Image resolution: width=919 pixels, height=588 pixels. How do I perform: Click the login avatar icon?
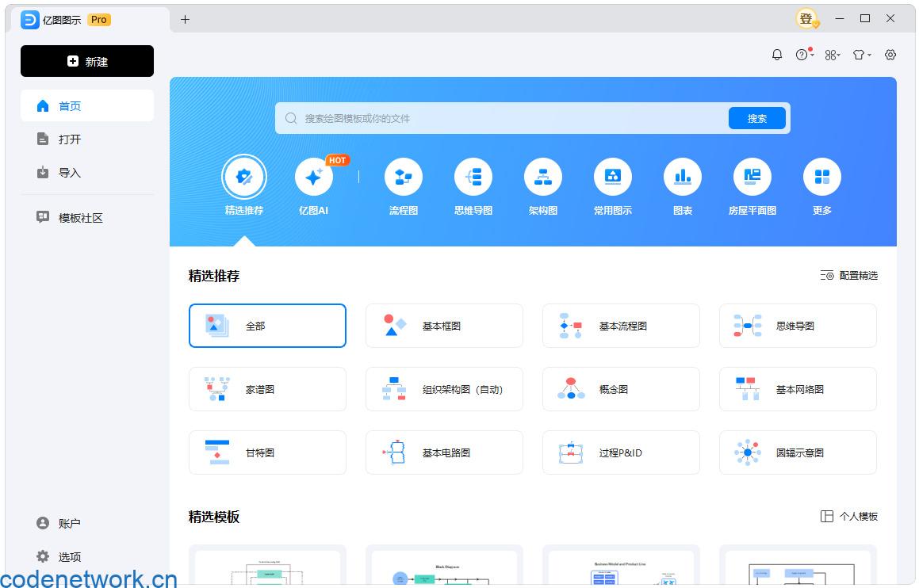point(807,19)
